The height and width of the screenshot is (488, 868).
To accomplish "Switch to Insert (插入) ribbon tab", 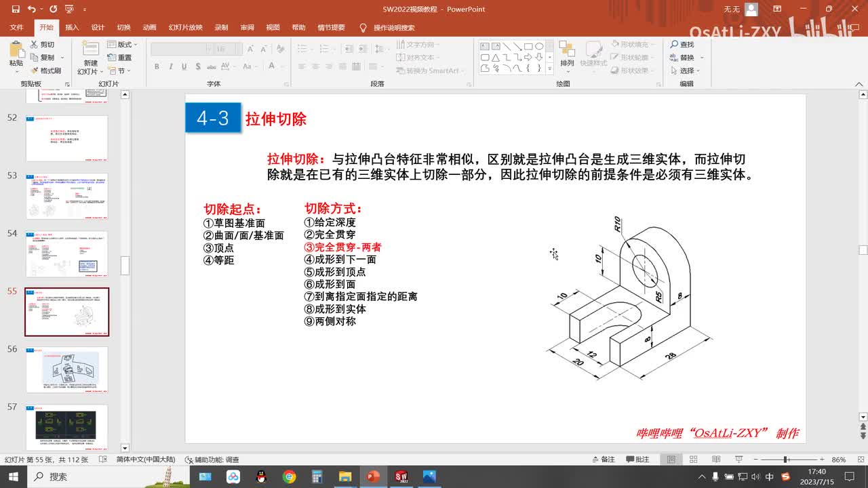I will pyautogui.click(x=72, y=28).
